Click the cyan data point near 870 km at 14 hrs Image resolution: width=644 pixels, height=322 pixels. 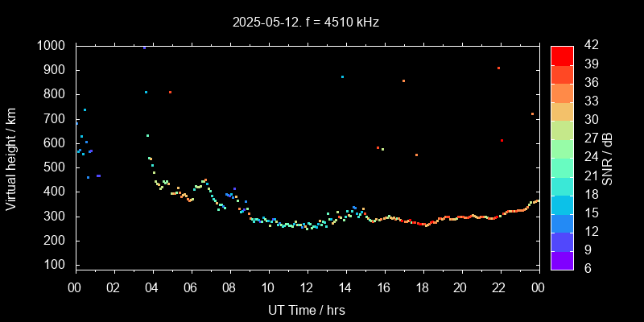pyautogui.click(x=342, y=77)
